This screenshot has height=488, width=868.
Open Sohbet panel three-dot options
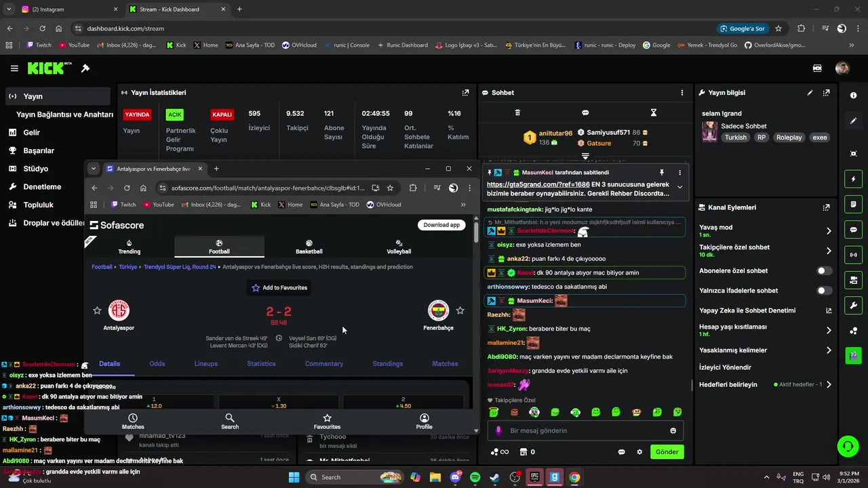click(682, 93)
